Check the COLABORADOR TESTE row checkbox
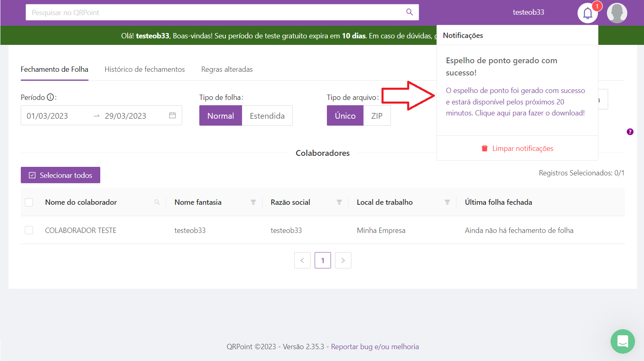Image resolution: width=644 pixels, height=361 pixels. coord(29,230)
